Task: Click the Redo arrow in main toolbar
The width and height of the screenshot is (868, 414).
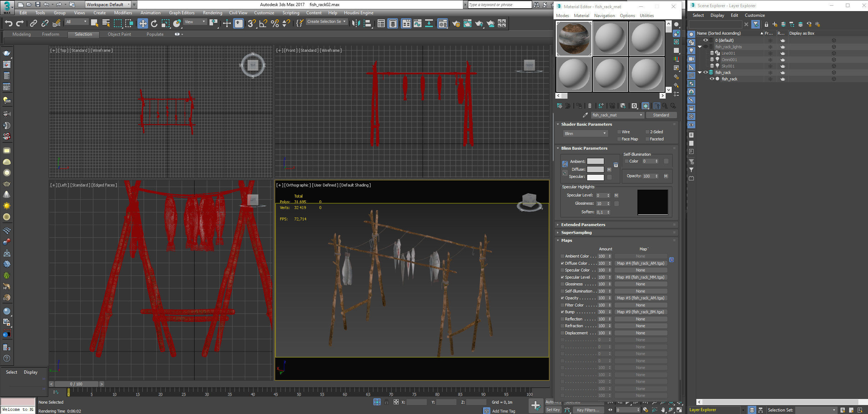Action: coord(20,24)
